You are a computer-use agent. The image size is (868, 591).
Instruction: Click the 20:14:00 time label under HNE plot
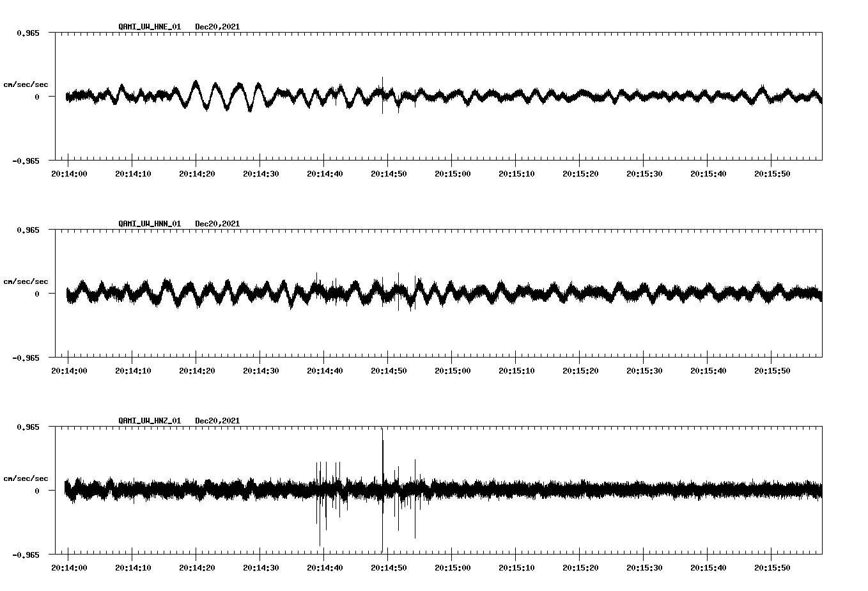(x=69, y=174)
